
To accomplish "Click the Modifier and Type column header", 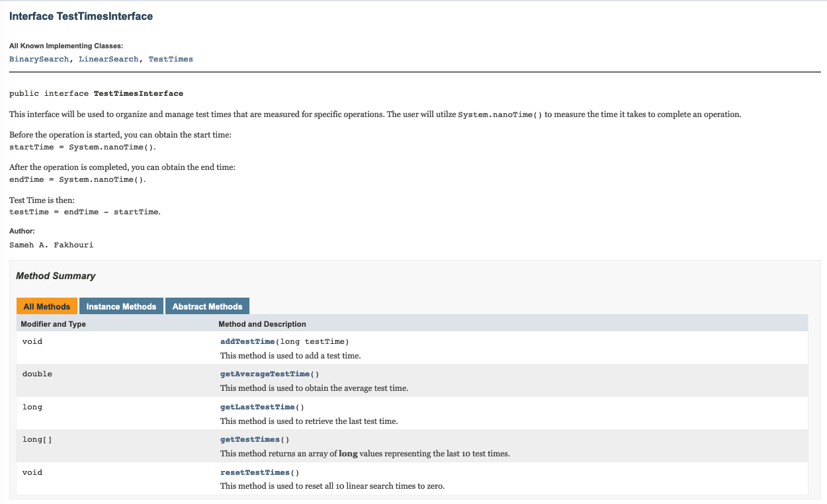I will tap(53, 324).
